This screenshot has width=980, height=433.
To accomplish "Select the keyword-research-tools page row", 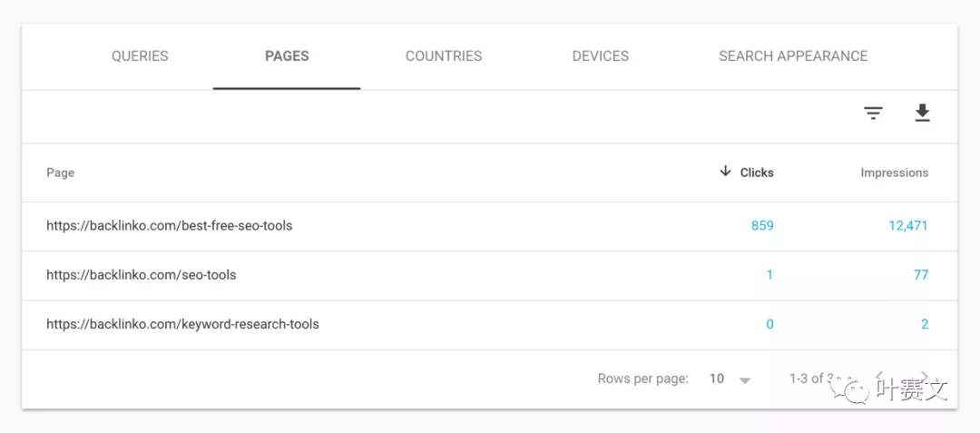I will pos(489,325).
